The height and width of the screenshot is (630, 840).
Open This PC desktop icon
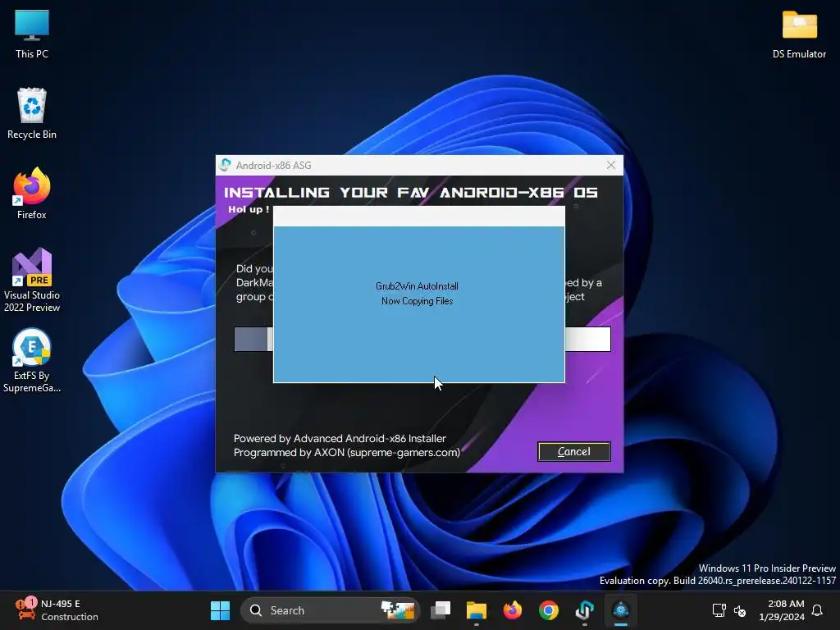(32, 34)
